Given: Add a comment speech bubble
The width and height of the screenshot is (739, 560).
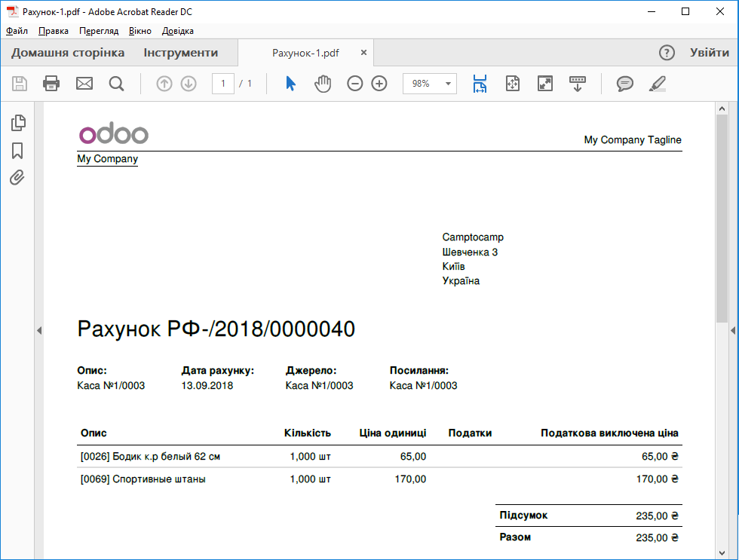Looking at the screenshot, I should click(625, 84).
